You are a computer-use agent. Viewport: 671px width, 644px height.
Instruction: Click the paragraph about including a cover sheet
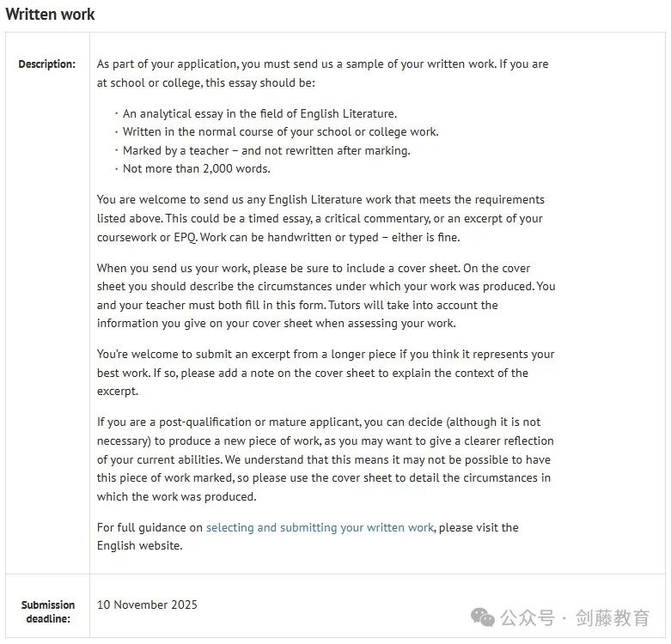pos(326,295)
